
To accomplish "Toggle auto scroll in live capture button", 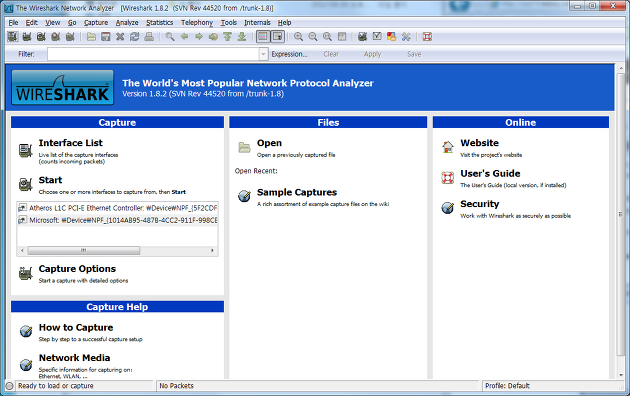I will [278, 37].
